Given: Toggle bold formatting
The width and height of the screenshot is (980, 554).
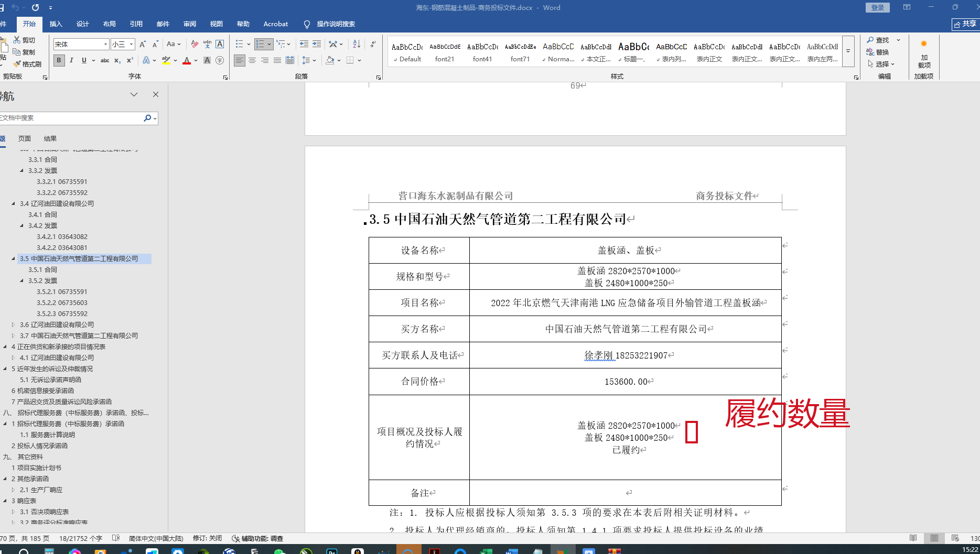Looking at the screenshot, I should pyautogui.click(x=59, y=60).
